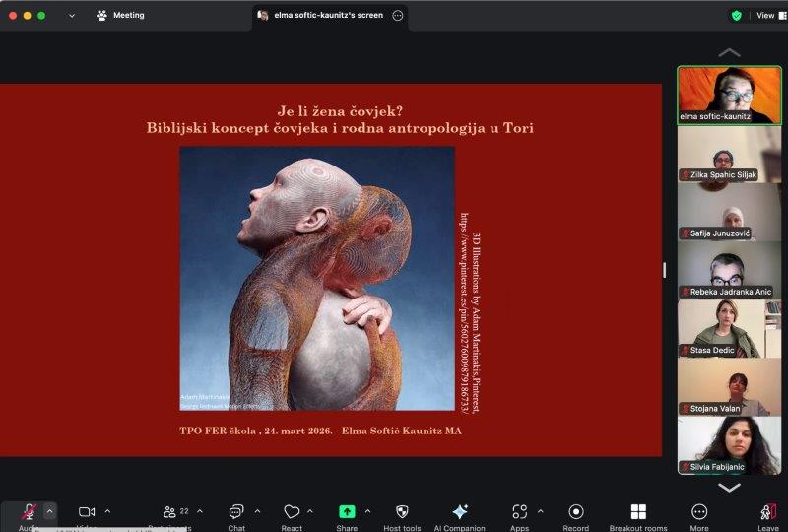The image size is (788, 532).
Task: Open Breakout rooms
Action: pos(638,512)
